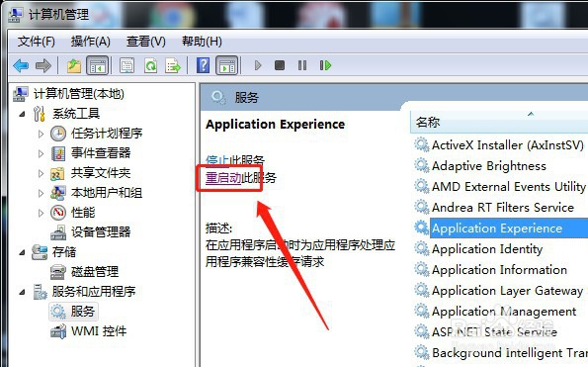Open the 查看(V) menu
The image size is (588, 367).
146,42
